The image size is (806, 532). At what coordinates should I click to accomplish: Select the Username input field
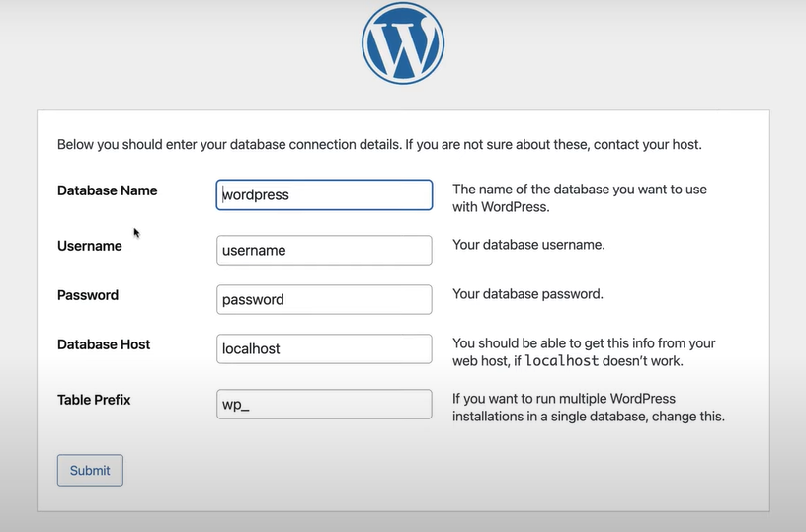pos(324,250)
